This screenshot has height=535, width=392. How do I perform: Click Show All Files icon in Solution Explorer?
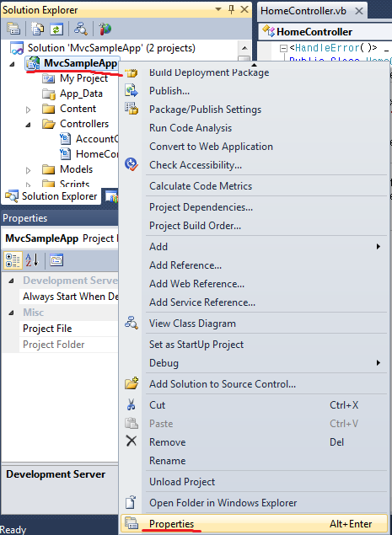click(37, 29)
